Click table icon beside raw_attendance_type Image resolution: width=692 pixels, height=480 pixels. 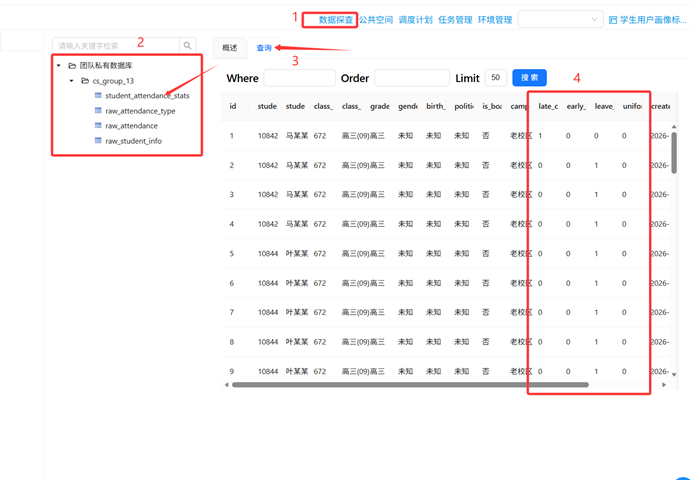pos(98,110)
